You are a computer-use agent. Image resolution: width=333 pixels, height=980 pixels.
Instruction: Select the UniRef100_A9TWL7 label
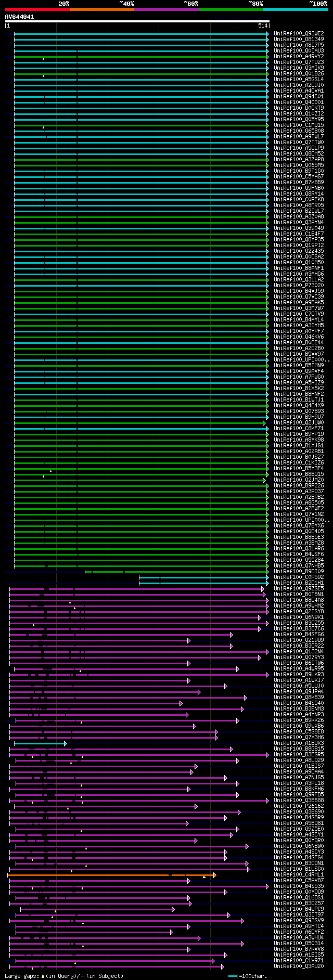point(299,136)
